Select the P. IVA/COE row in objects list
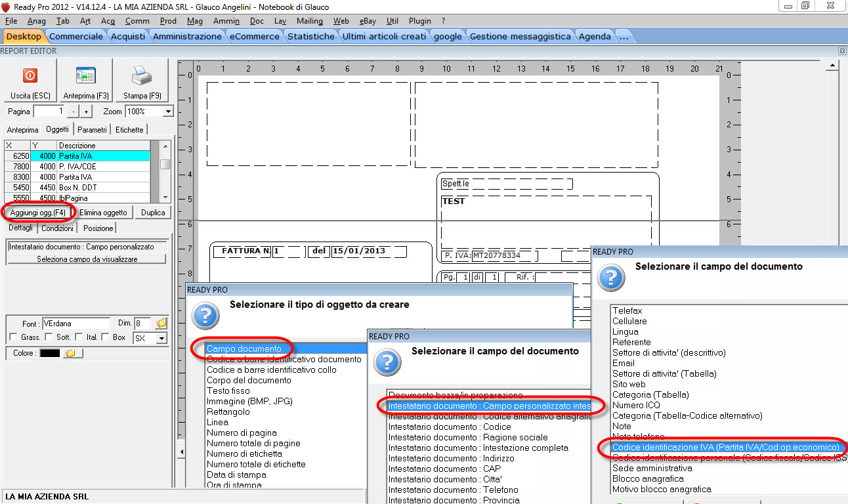Viewport: 848px width, 504px height. [77, 167]
